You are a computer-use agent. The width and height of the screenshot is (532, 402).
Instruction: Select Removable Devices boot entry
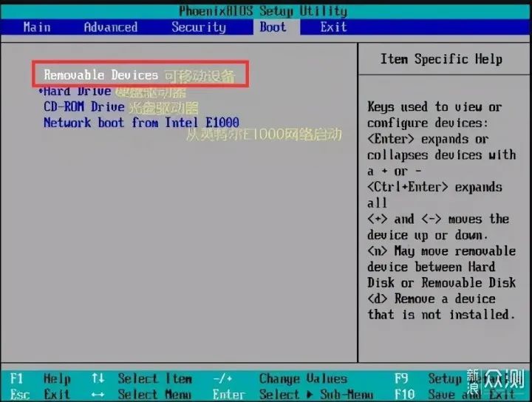[x=100, y=75]
